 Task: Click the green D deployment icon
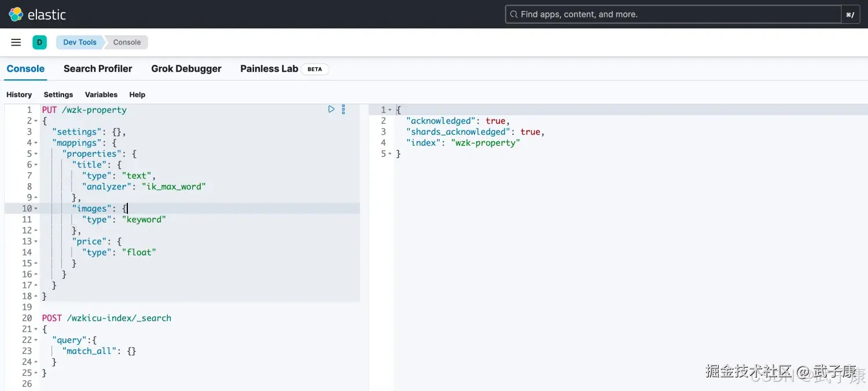39,42
